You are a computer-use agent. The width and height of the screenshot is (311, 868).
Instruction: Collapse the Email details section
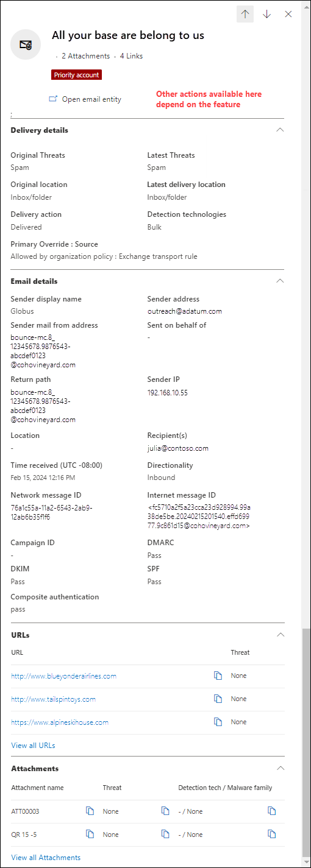280,281
